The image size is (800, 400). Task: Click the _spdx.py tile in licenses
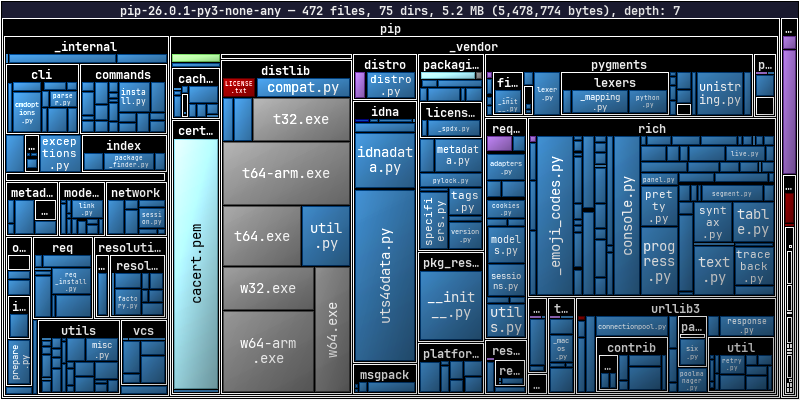click(x=454, y=128)
